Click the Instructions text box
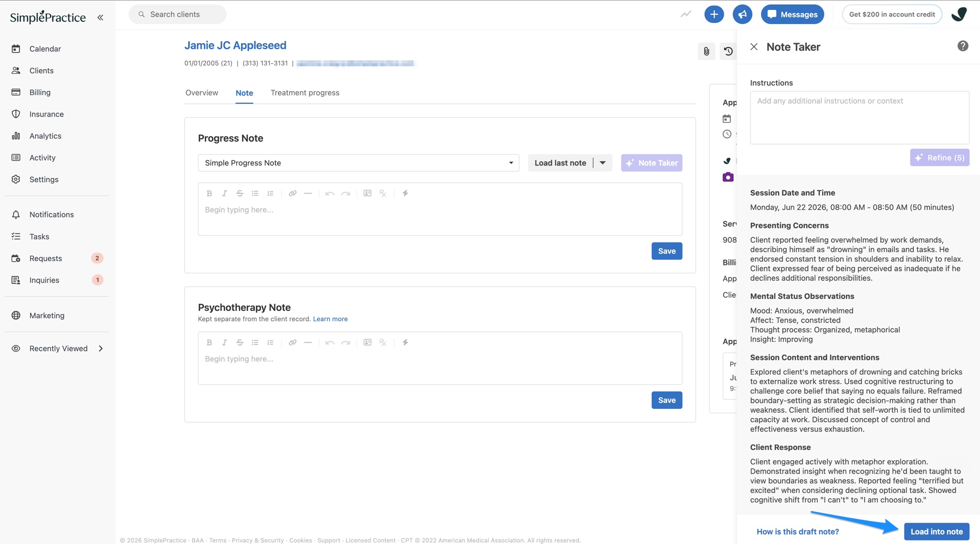The width and height of the screenshot is (980, 544). click(859, 118)
